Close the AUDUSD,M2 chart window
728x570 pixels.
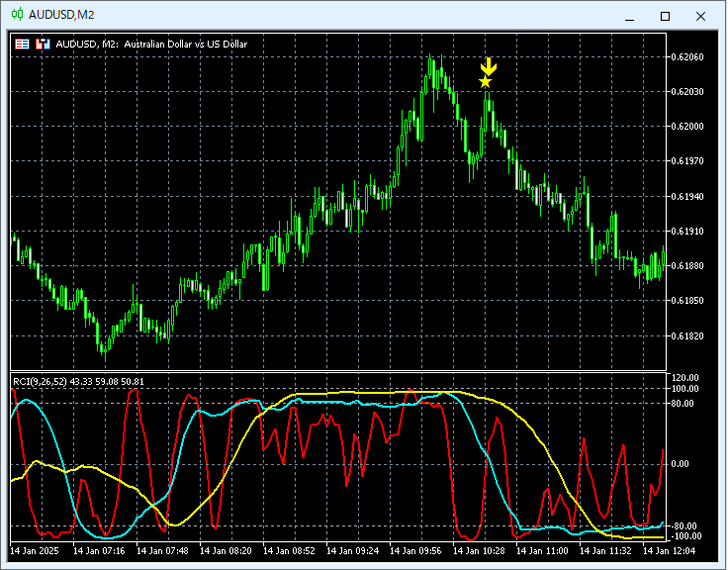click(x=700, y=17)
